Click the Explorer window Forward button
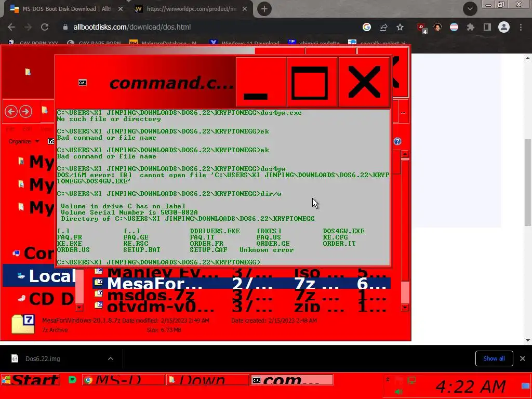The width and height of the screenshot is (532, 399). click(26, 112)
